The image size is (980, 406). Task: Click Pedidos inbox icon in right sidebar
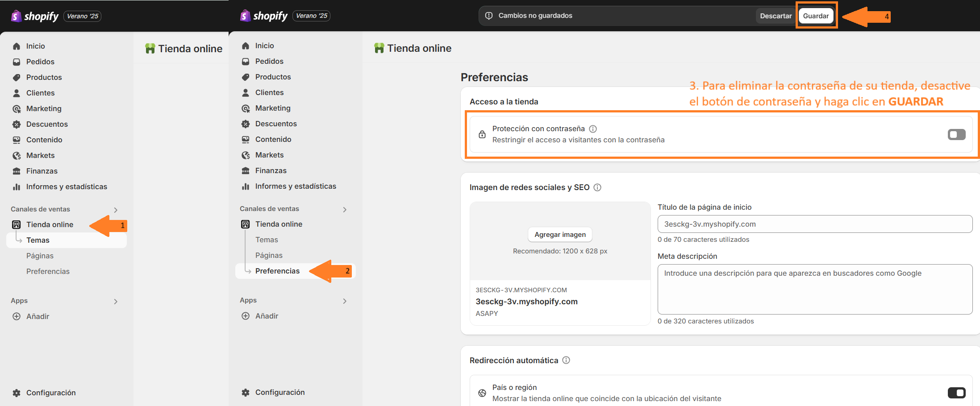pos(246,61)
